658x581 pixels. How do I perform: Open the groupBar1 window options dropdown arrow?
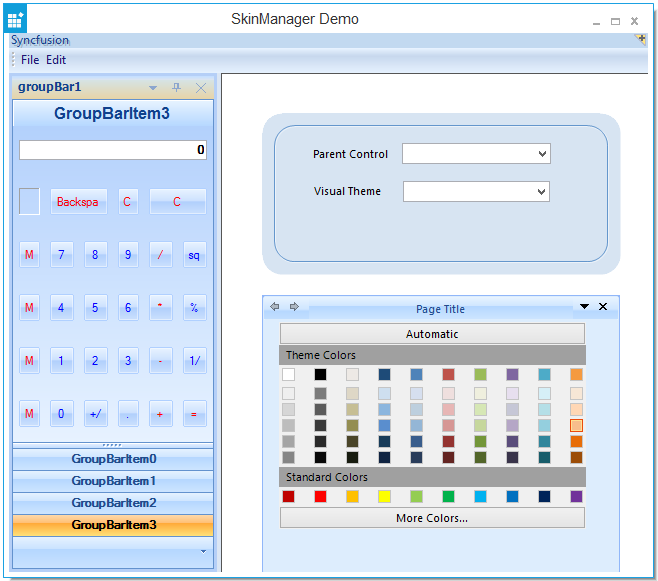(153, 88)
